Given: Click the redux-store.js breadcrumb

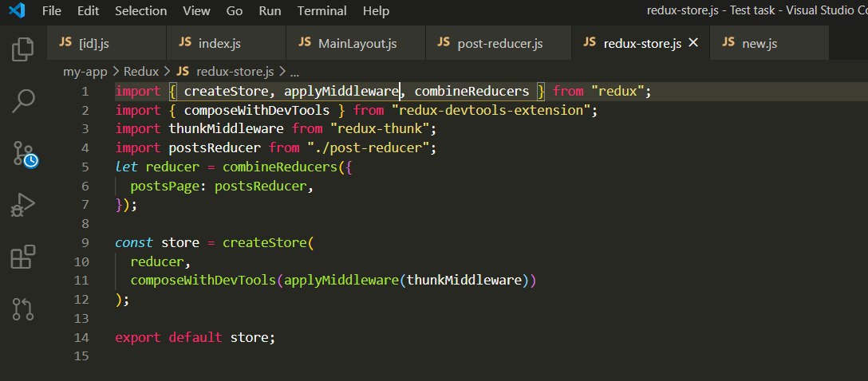Looking at the screenshot, I should [225, 72].
